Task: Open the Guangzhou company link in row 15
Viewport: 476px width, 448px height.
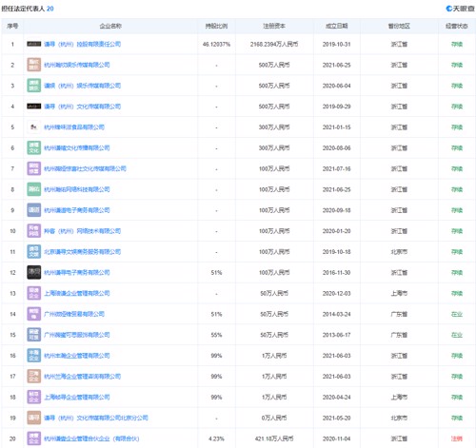Action: point(77,335)
